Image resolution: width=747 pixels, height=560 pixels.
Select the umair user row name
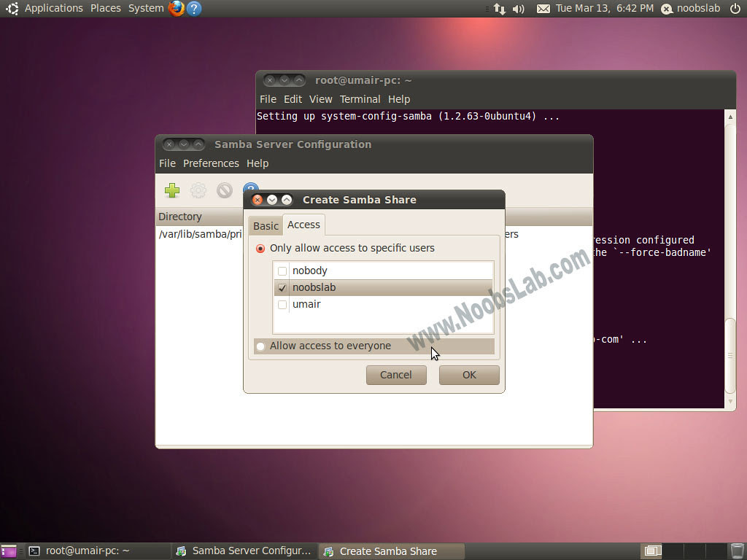(306, 304)
